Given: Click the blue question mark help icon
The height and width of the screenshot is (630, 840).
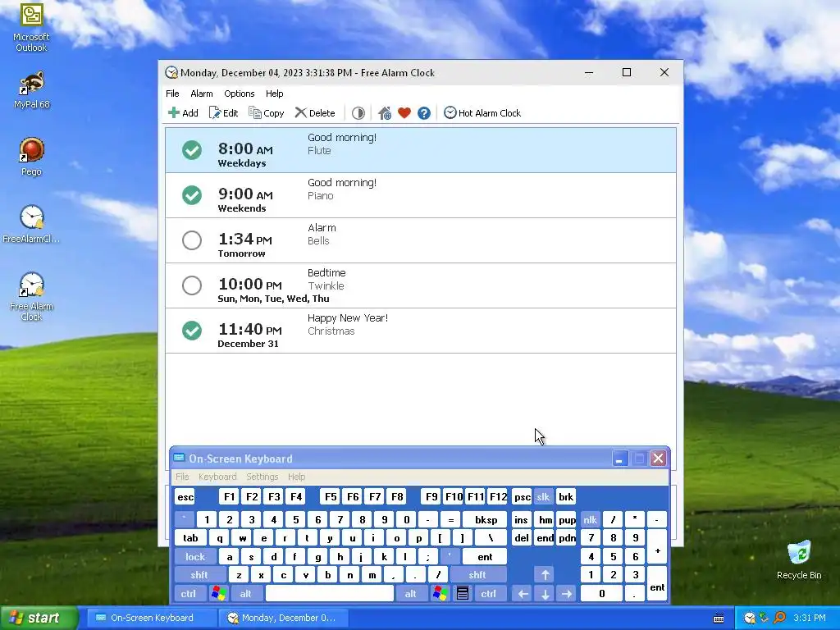Looking at the screenshot, I should (424, 113).
